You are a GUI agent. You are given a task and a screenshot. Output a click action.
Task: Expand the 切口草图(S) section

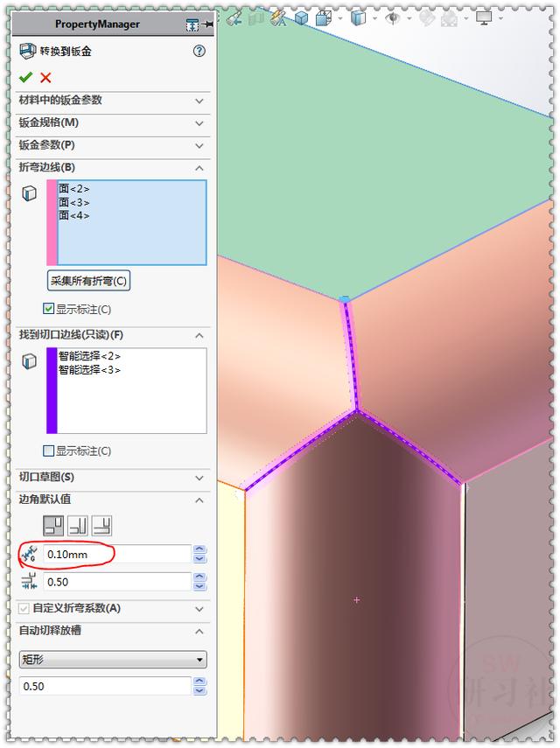click(199, 478)
